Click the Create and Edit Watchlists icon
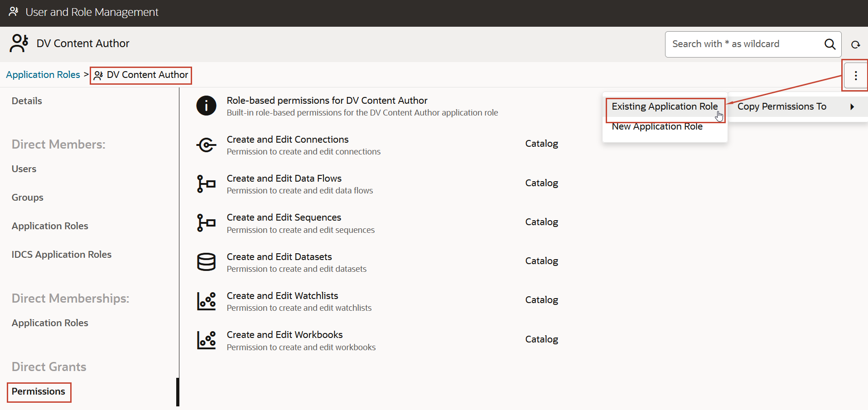This screenshot has width=868, height=410. pyautogui.click(x=206, y=300)
